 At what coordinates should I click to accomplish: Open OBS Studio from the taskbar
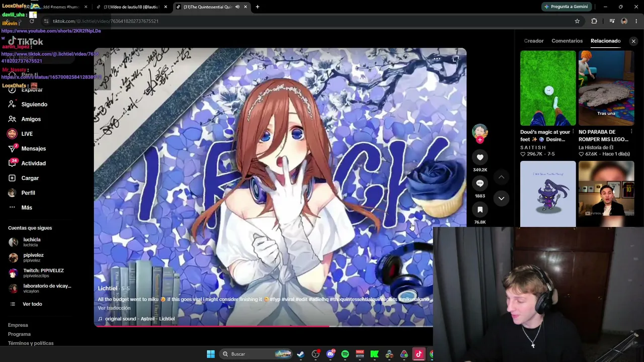click(x=315, y=354)
